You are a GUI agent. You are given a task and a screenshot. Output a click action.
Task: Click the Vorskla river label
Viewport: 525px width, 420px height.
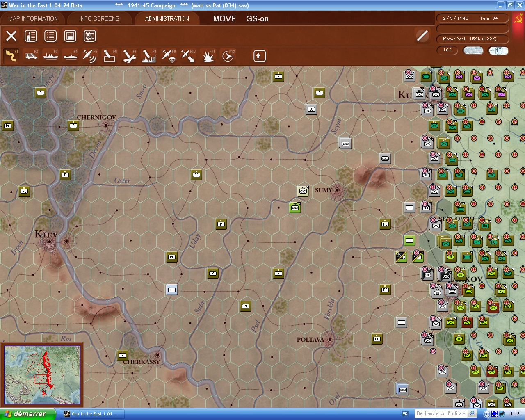329,309
